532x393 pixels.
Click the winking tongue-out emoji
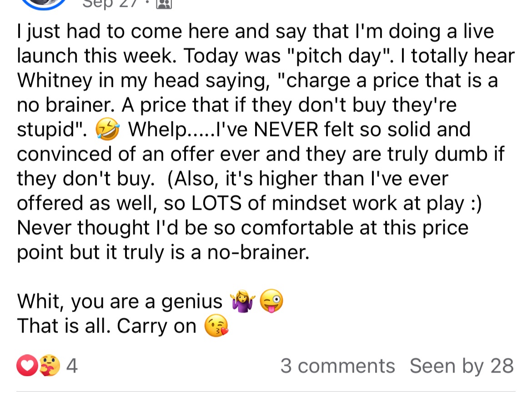coord(271,301)
